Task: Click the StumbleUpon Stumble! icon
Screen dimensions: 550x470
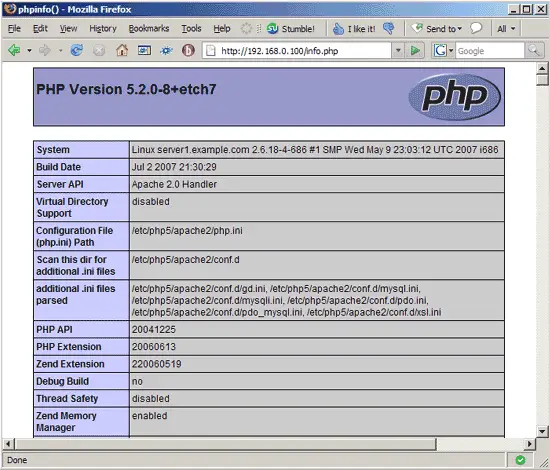Action: coord(272,28)
